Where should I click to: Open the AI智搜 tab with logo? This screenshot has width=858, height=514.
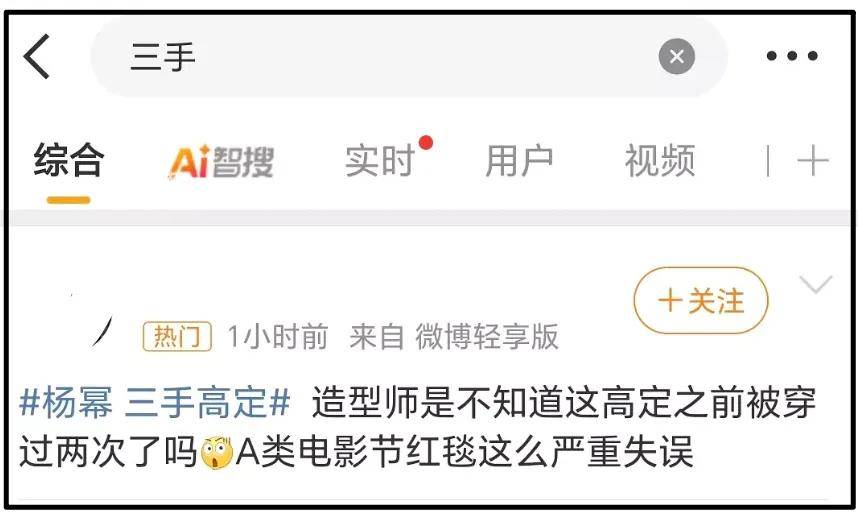point(221,161)
